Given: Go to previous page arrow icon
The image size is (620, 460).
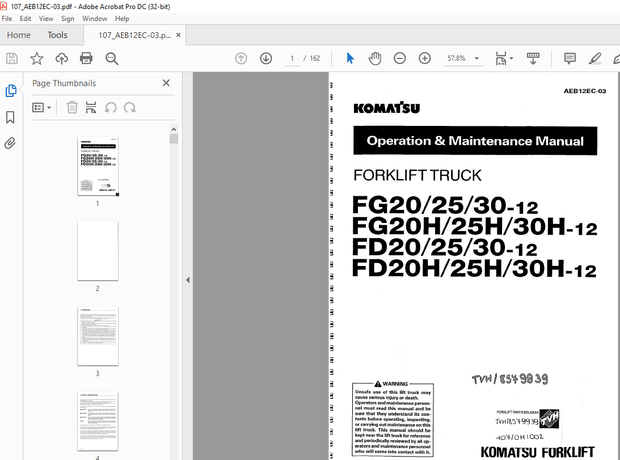Looking at the screenshot, I should (x=241, y=59).
